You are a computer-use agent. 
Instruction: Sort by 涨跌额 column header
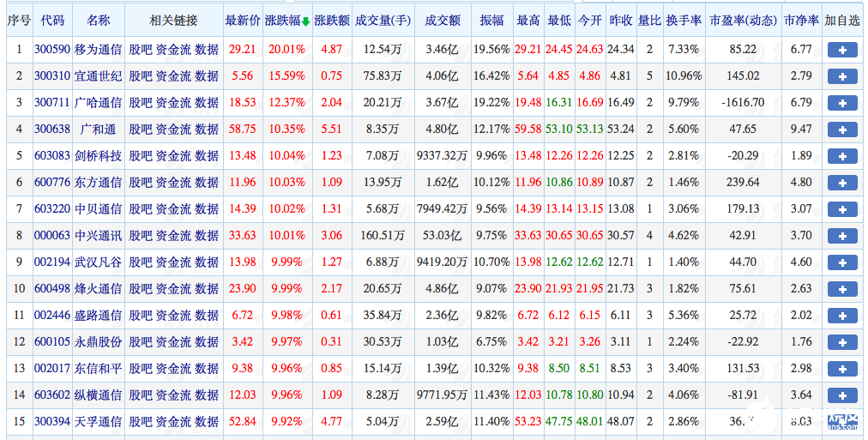pyautogui.click(x=332, y=21)
